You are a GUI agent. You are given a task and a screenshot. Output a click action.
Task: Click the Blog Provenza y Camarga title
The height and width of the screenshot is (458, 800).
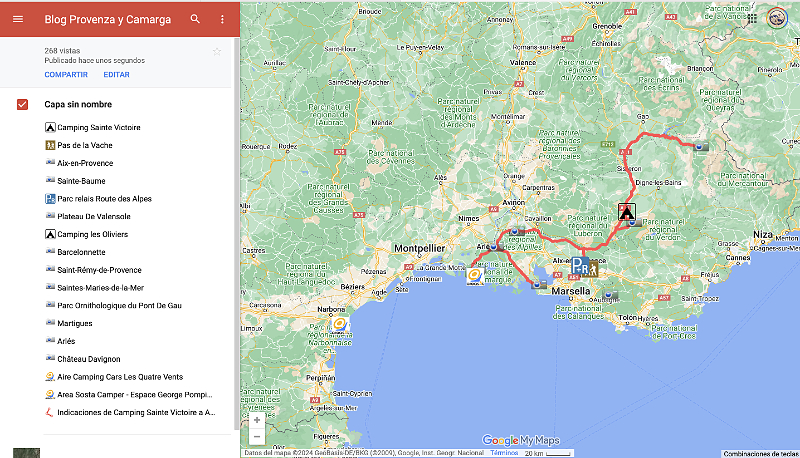click(x=108, y=19)
